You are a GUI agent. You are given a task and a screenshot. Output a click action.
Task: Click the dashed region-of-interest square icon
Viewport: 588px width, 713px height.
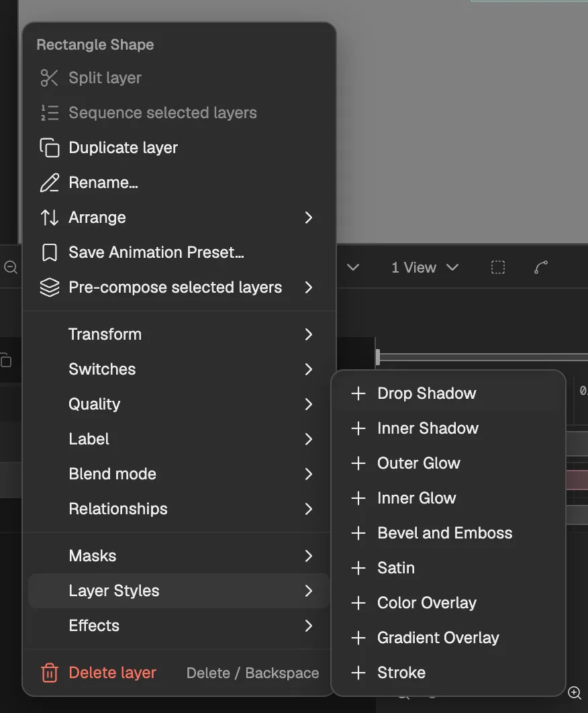(498, 267)
